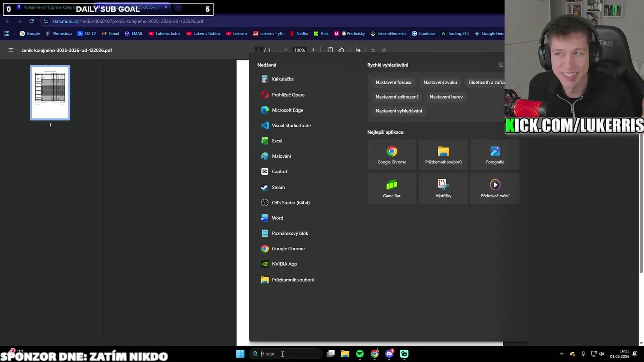Screen dimensions: 644x362
Task: Open Výstřižky snipping tool tile
Action: pos(443,189)
